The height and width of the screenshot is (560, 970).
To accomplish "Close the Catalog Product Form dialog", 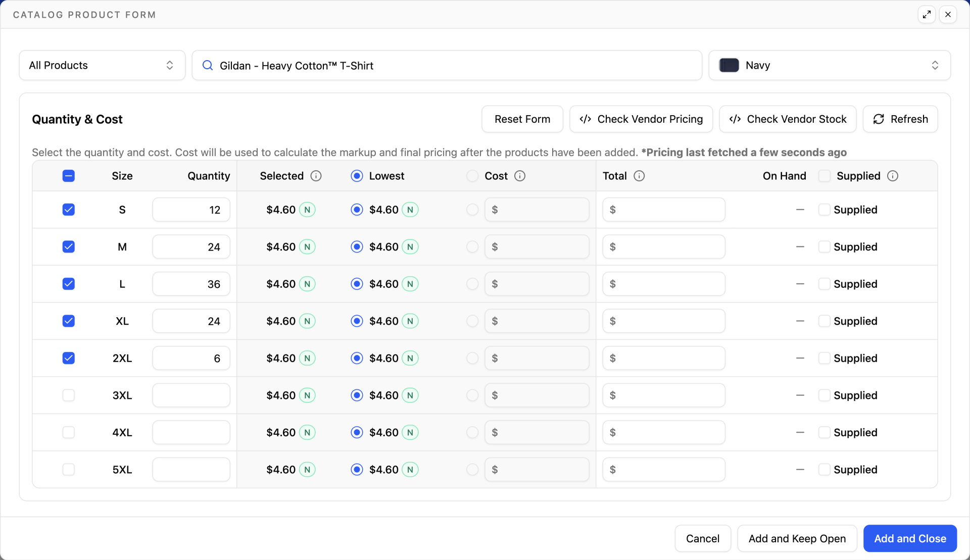I will 948,15.
